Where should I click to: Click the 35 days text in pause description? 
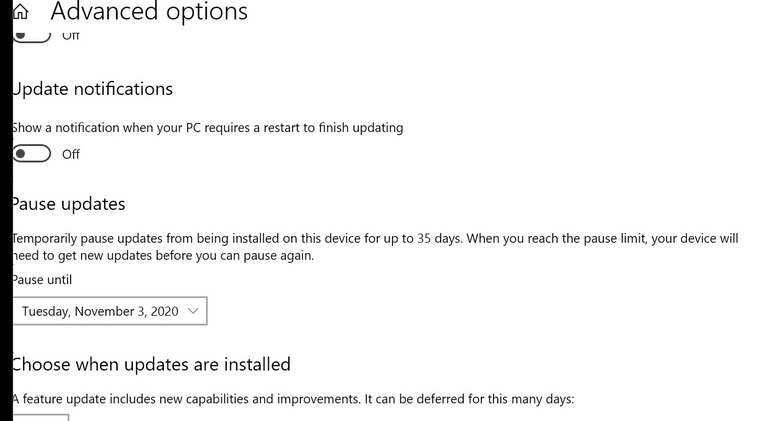coord(439,239)
